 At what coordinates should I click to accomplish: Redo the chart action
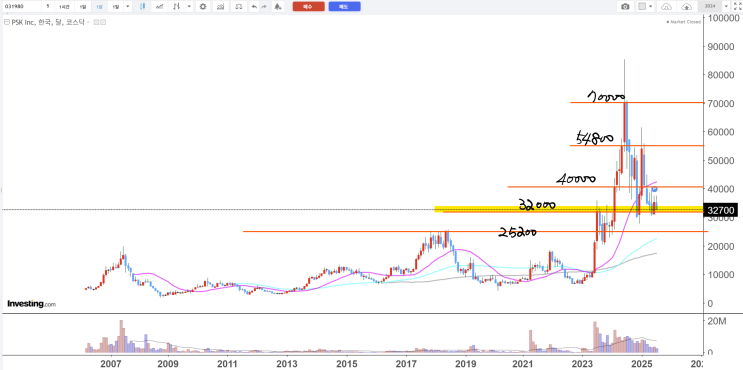coord(264,7)
